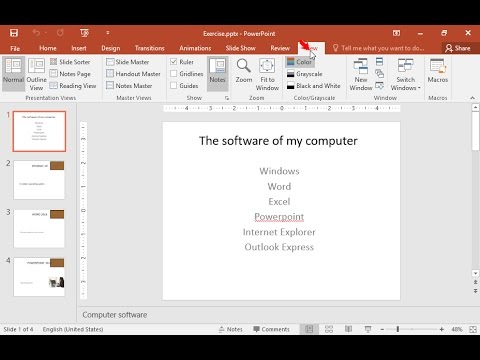Save the presentation with the floppy icon
The height and width of the screenshot is (360, 480).
pos(14,33)
